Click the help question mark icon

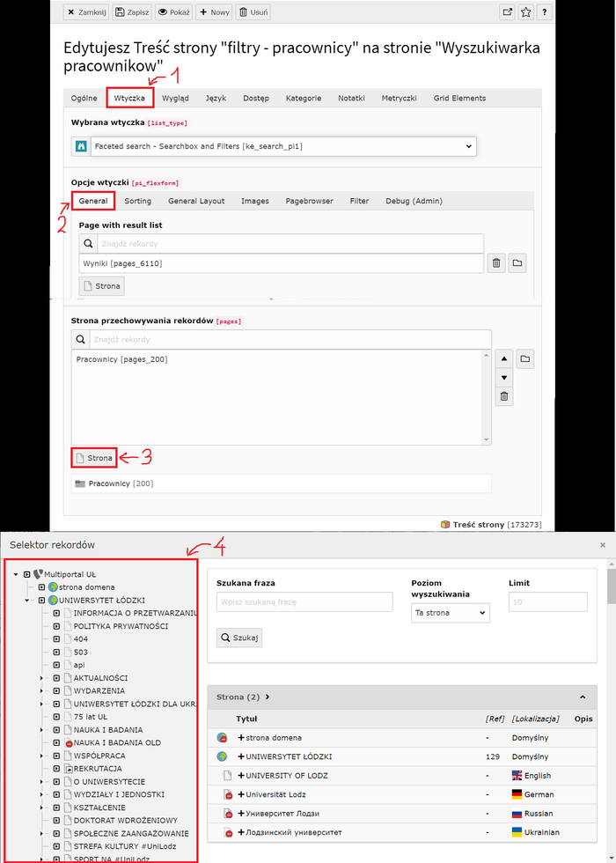pos(546,12)
